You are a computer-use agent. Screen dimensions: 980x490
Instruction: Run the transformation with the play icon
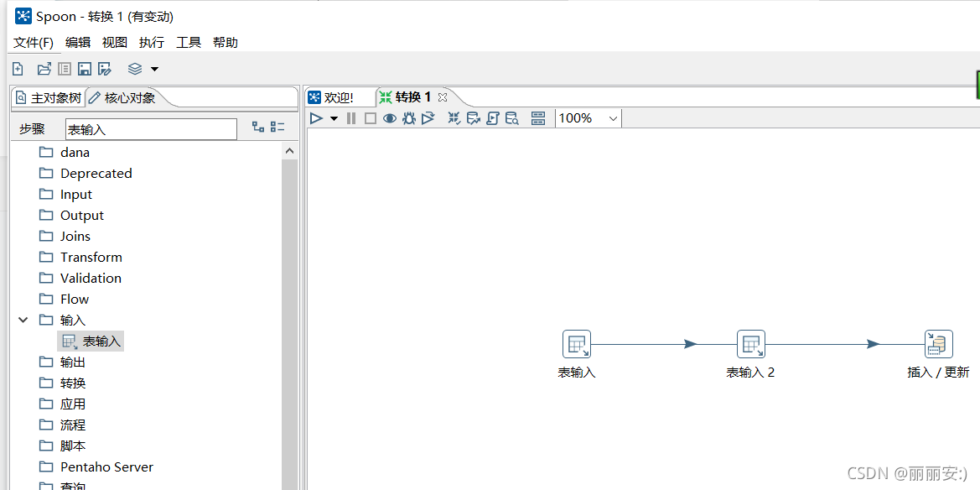316,117
